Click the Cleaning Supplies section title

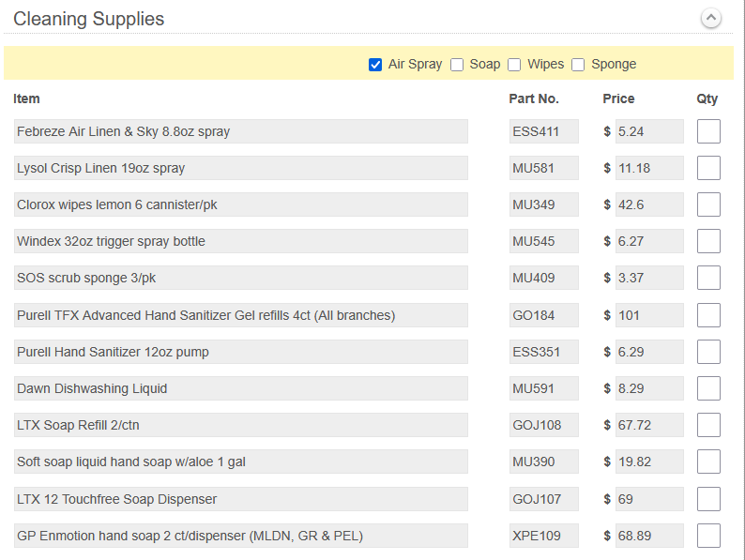tap(89, 19)
